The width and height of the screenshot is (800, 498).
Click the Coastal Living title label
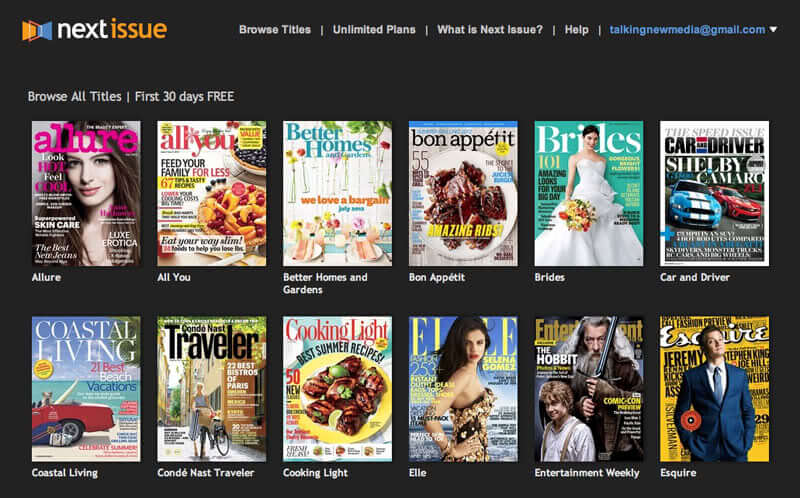pyautogui.click(x=65, y=473)
